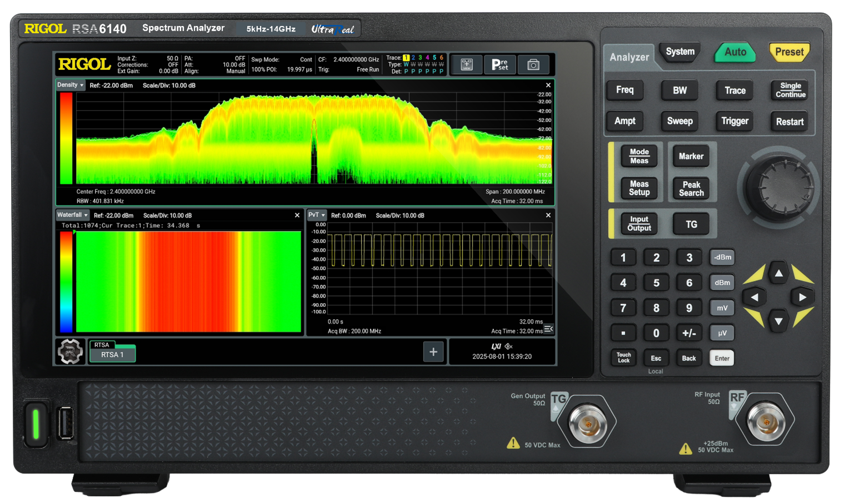Toggle the Touch Lock key
This screenshot has width=845, height=504.
pos(623,358)
